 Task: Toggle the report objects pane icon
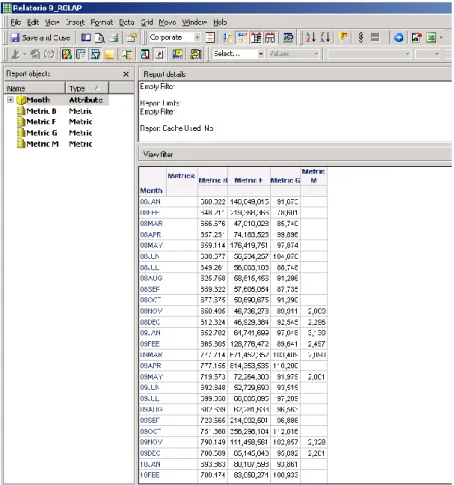tap(81, 54)
